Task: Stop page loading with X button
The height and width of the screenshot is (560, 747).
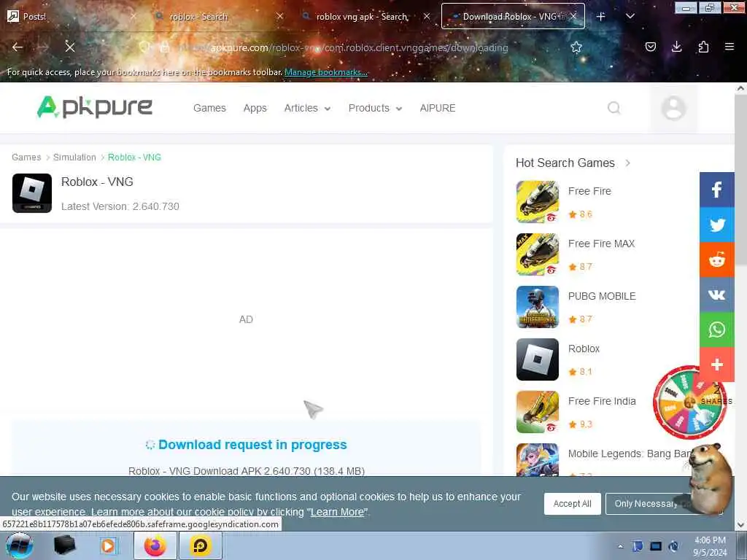Action: pyautogui.click(x=70, y=47)
